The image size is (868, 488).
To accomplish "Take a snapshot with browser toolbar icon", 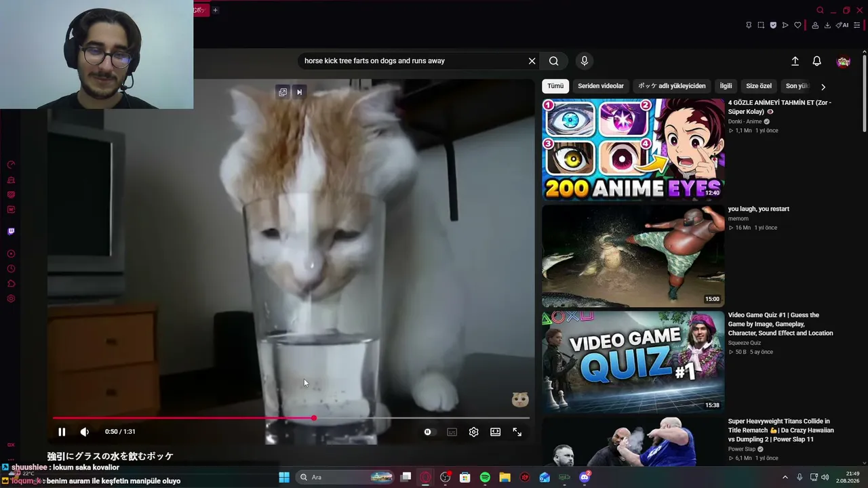I will pyautogui.click(x=761, y=25).
